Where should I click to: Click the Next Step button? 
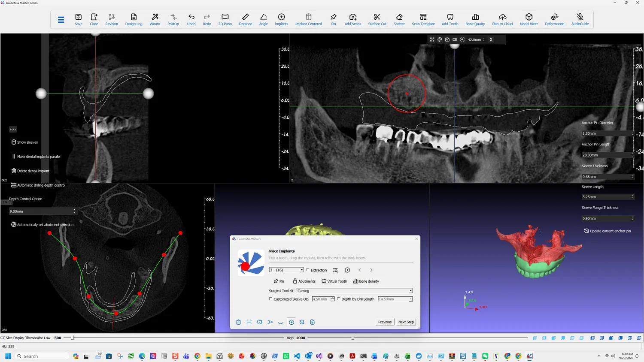406,322
